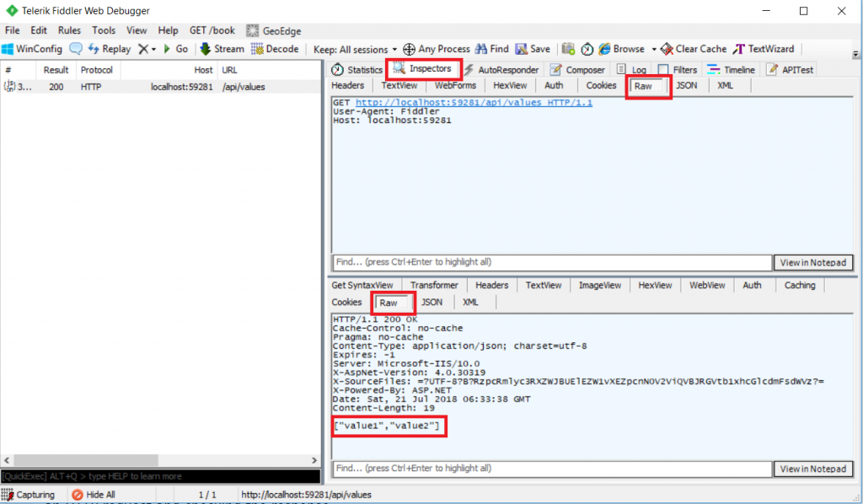Toggle the Capturing status indicator
This screenshot has height=504, width=863.
coord(28,495)
